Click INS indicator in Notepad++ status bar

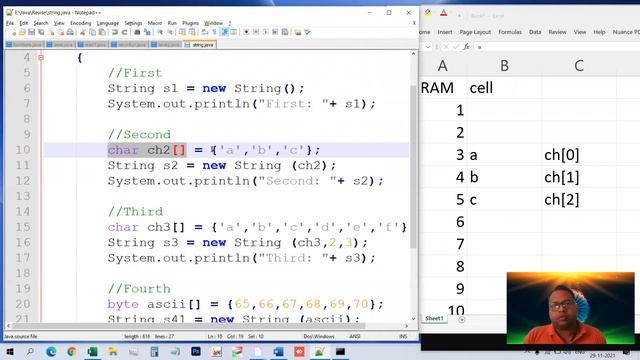pos(403,336)
